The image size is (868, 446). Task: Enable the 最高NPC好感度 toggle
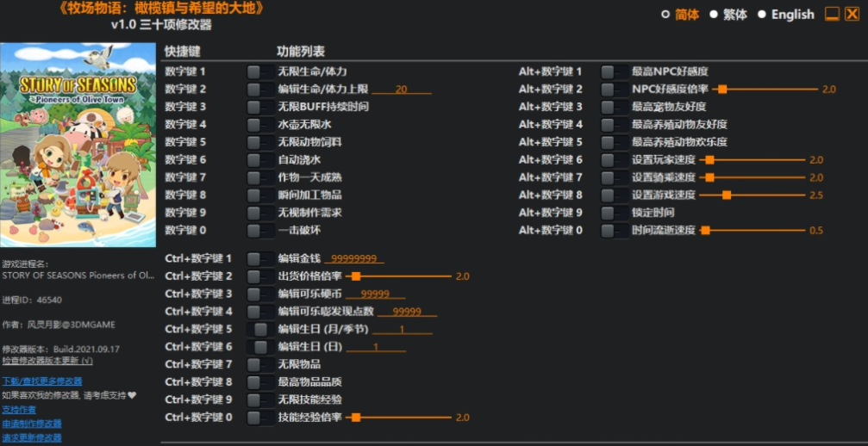pyautogui.click(x=614, y=71)
